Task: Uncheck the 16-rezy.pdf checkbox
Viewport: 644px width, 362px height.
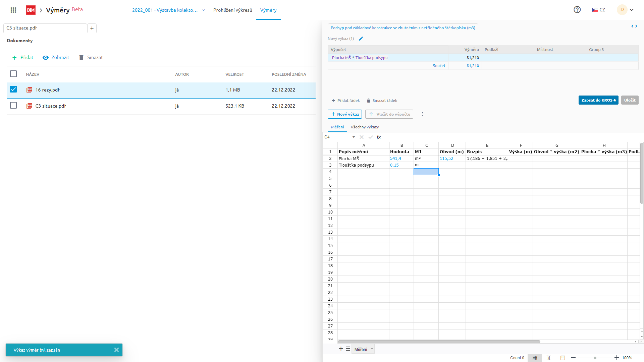Action: click(x=13, y=89)
